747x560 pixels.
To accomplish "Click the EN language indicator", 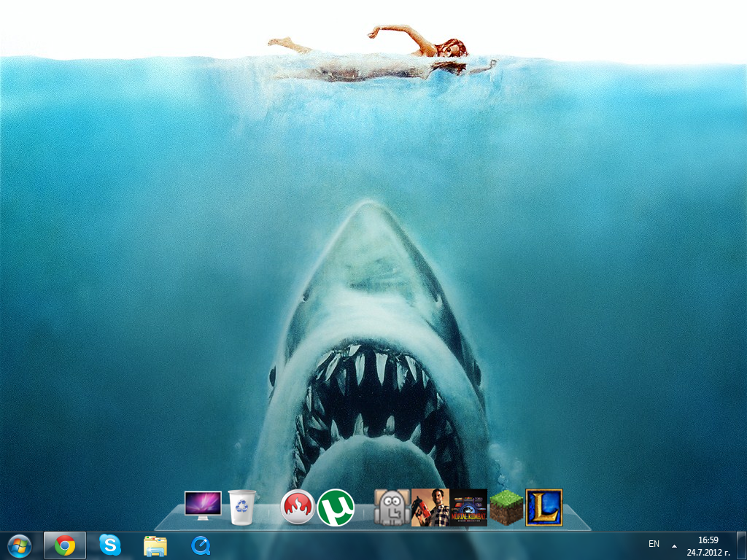I will pyautogui.click(x=654, y=544).
